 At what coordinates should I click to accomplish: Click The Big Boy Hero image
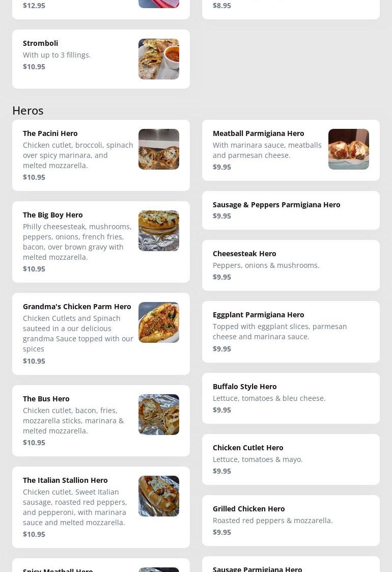(x=158, y=231)
